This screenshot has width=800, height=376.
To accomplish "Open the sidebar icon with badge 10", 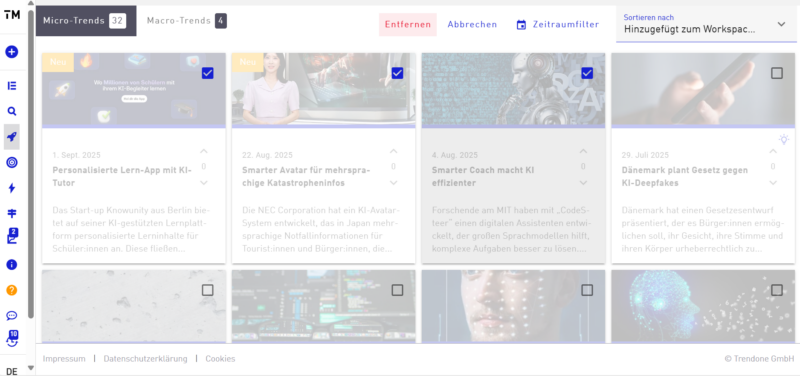I will coord(12,338).
